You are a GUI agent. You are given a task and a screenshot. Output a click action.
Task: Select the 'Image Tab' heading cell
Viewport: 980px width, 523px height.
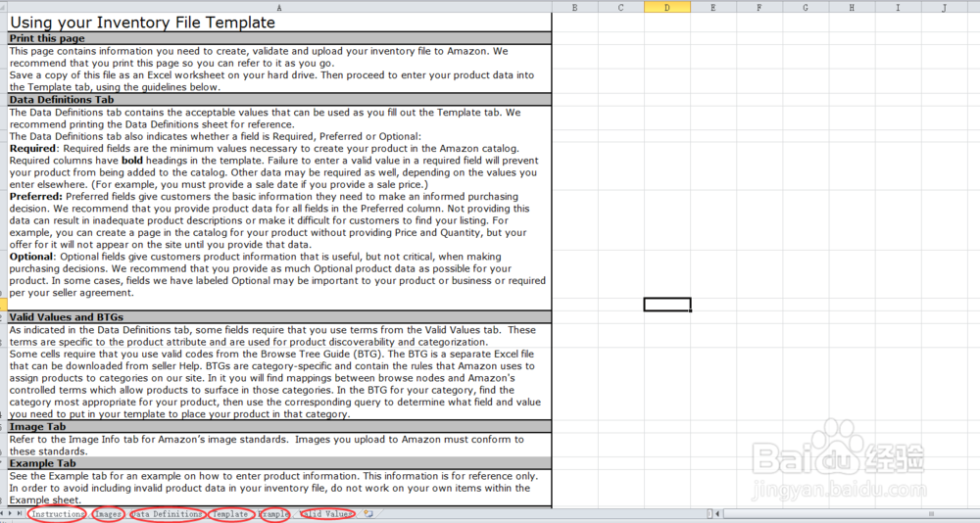tap(279, 427)
